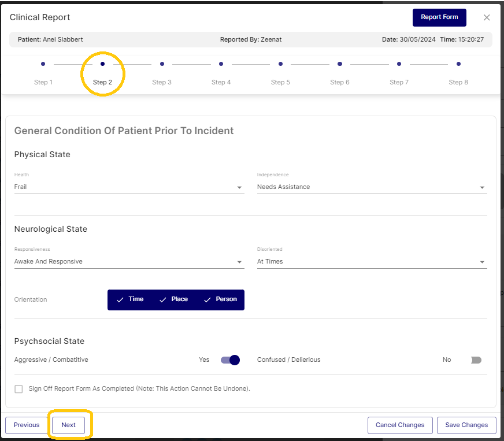
Task: Click Save Changes button
Action: point(466,425)
